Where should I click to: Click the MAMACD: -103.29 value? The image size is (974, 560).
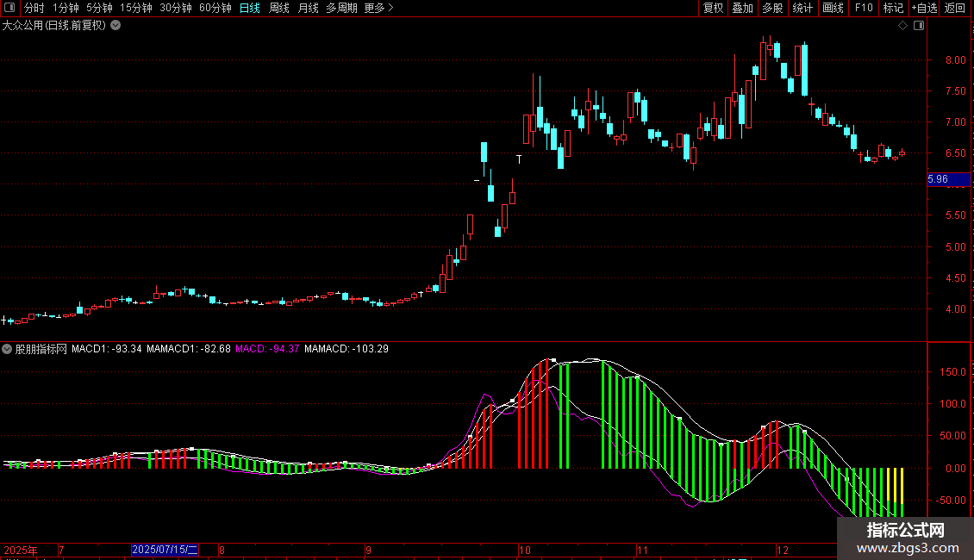click(346, 349)
